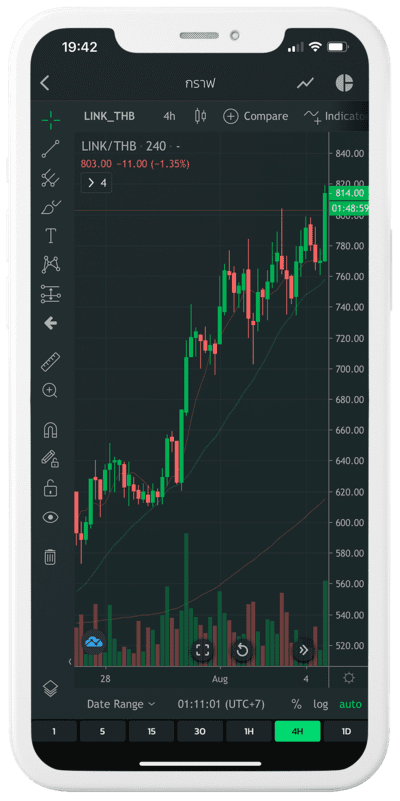Hide all drawings with eye icon
Image resolution: width=400 pixels, height=801 pixels.
point(50,517)
